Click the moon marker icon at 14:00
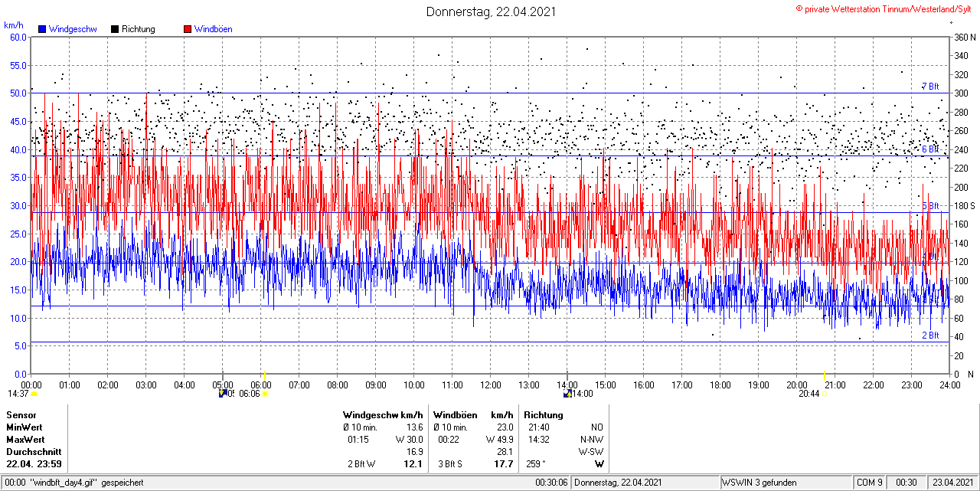 [x=567, y=394]
